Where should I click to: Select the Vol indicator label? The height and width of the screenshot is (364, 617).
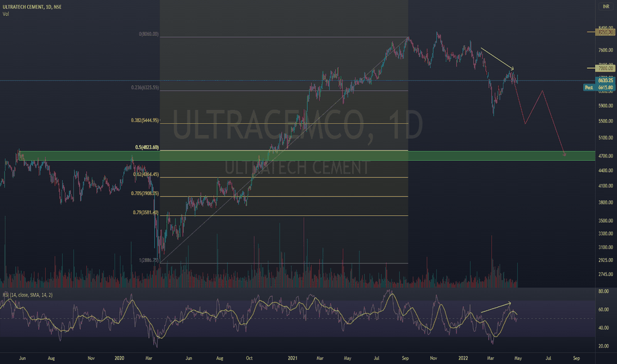5,14
